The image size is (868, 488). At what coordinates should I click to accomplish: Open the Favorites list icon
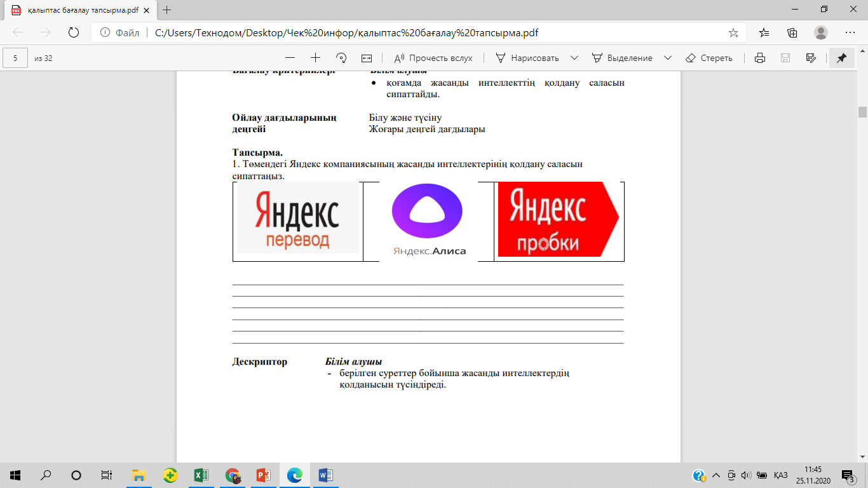point(764,32)
